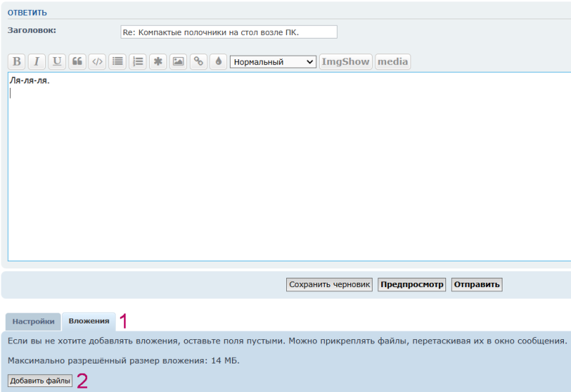Click the text Максимально разрешённый размер вложения: 14 МБ.

tap(123, 361)
